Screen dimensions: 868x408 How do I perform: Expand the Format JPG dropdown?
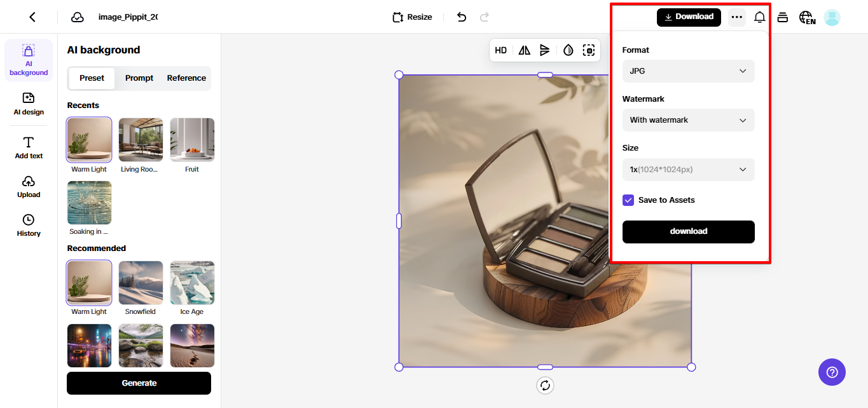(689, 71)
